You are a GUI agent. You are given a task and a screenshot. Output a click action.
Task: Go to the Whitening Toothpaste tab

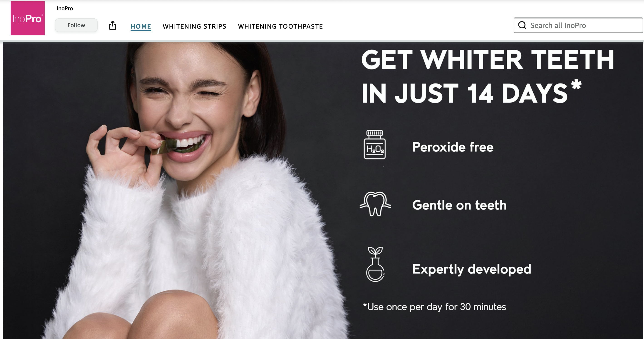[x=280, y=26]
